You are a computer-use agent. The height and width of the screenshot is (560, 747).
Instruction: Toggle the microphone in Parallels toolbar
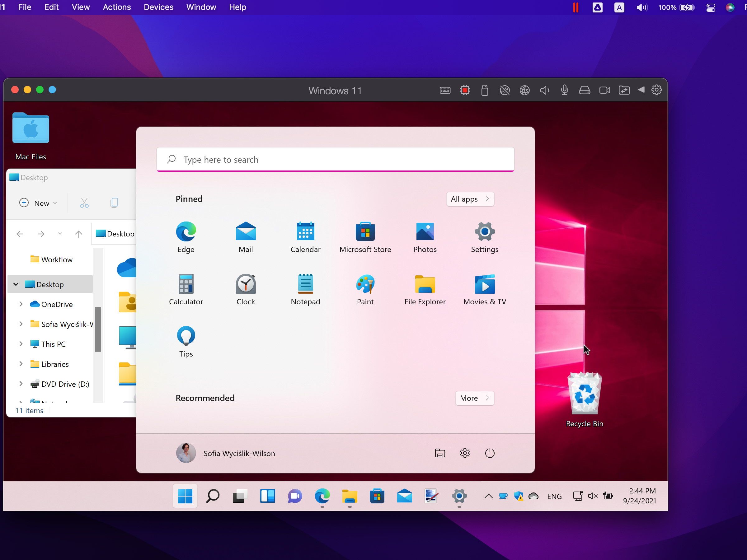[x=564, y=91]
